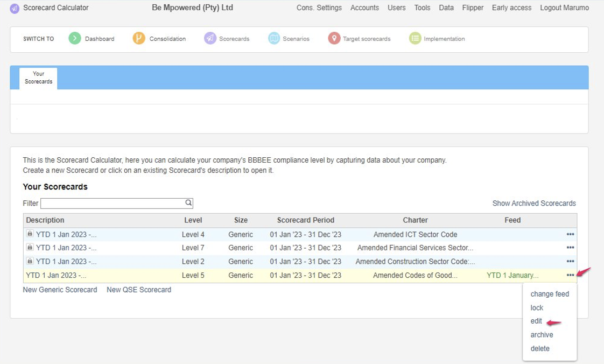This screenshot has width=604, height=364.
Task: Click the Charter column header
Action: click(415, 220)
